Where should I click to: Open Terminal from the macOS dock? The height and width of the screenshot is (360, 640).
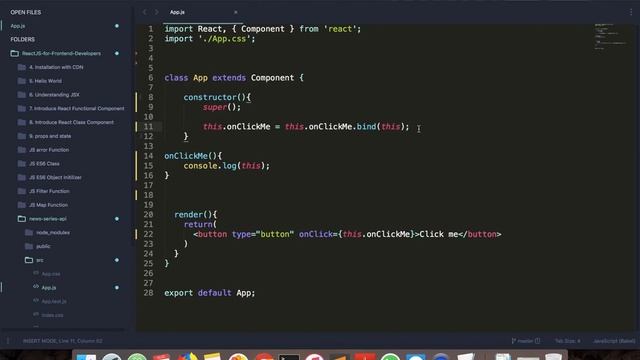tap(289, 357)
